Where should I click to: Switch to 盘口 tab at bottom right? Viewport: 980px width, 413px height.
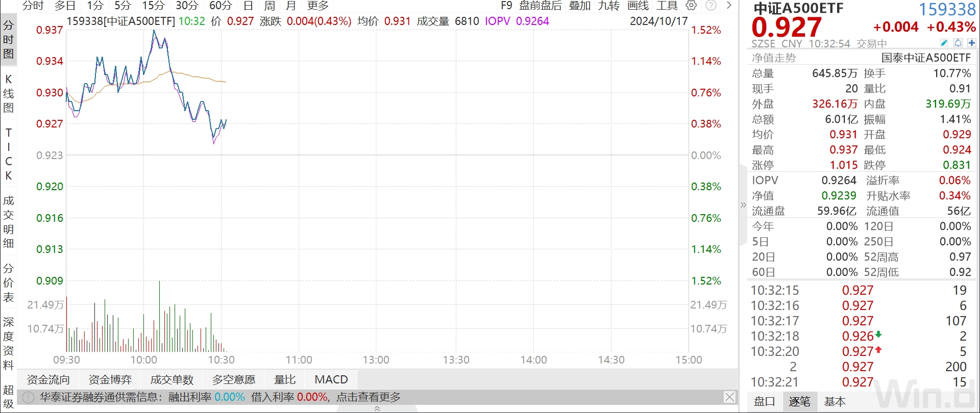(x=765, y=402)
